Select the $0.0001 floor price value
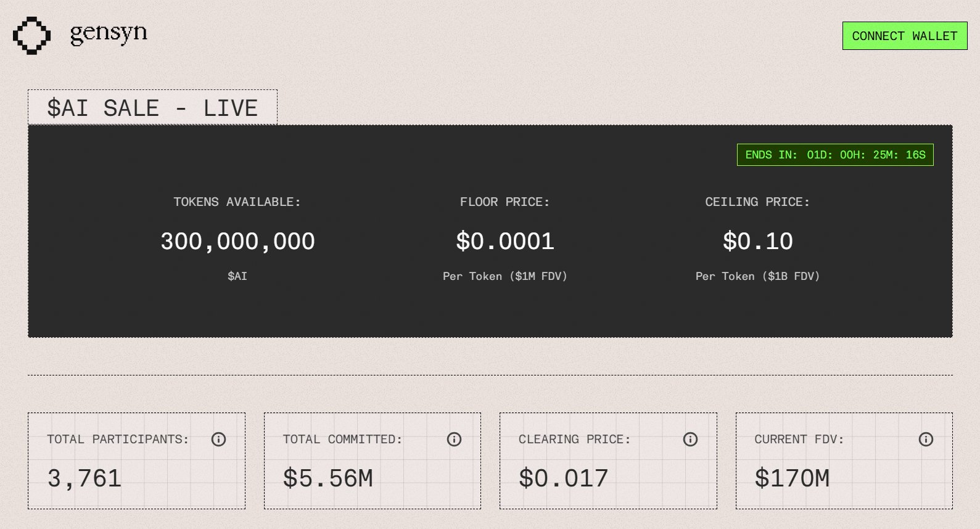The image size is (980, 529). pos(505,241)
